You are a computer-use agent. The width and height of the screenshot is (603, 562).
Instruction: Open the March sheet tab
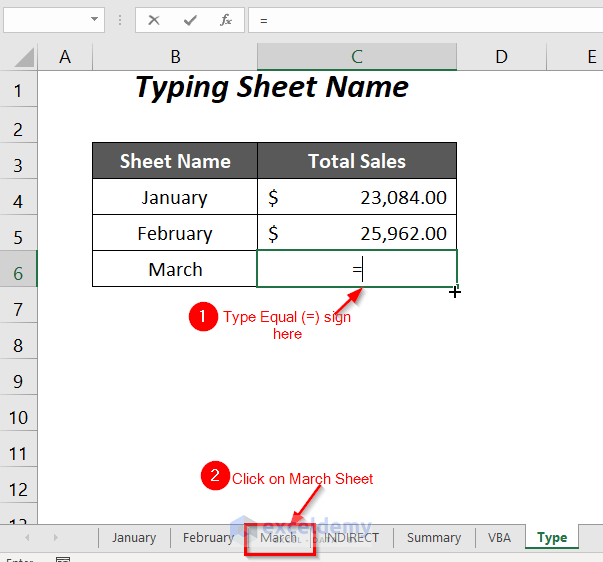278,537
